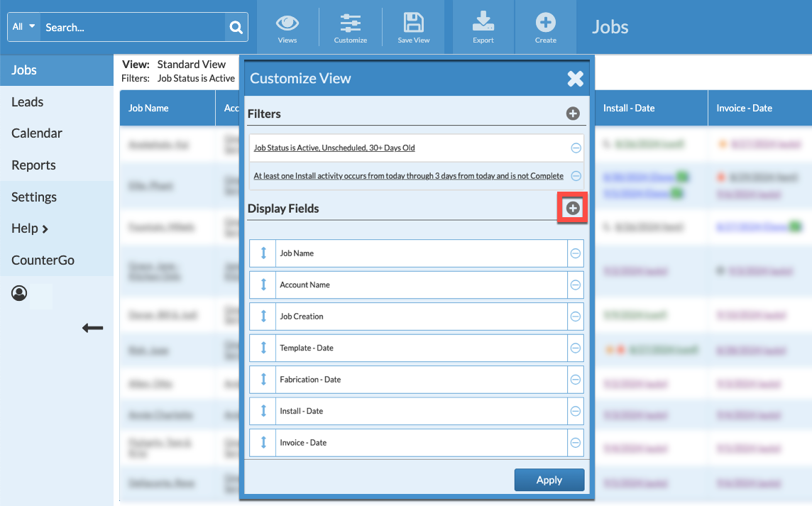
Task: Click the Views eye icon
Action: pos(287,23)
